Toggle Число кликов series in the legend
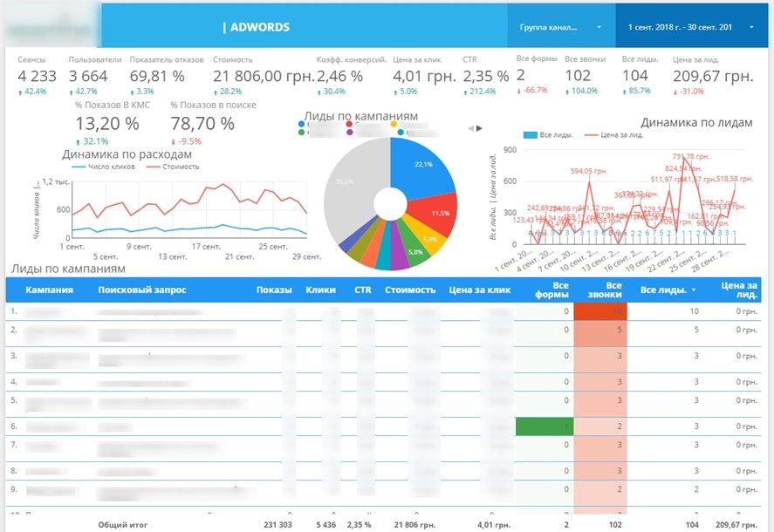774x532 pixels. point(103,167)
